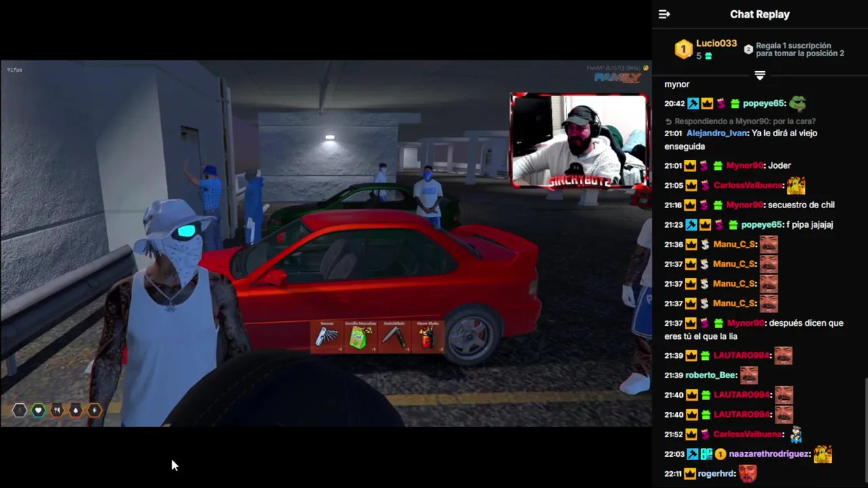Open Mynor90 profile on Joder message
The width and height of the screenshot is (868, 488).
point(745,165)
